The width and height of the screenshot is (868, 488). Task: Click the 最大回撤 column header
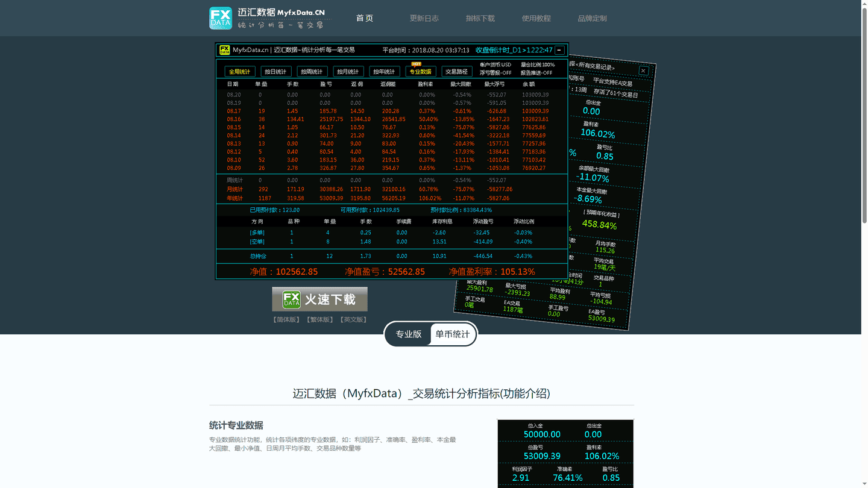pos(461,84)
